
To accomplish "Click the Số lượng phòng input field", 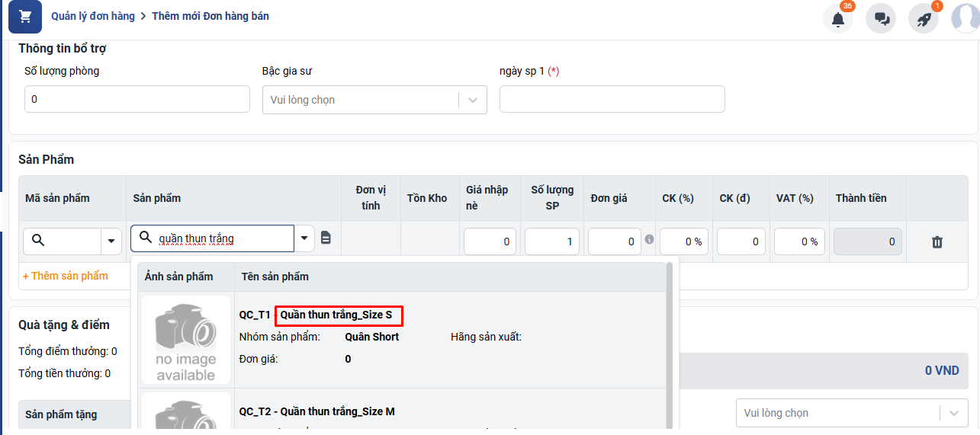I will click(x=137, y=99).
